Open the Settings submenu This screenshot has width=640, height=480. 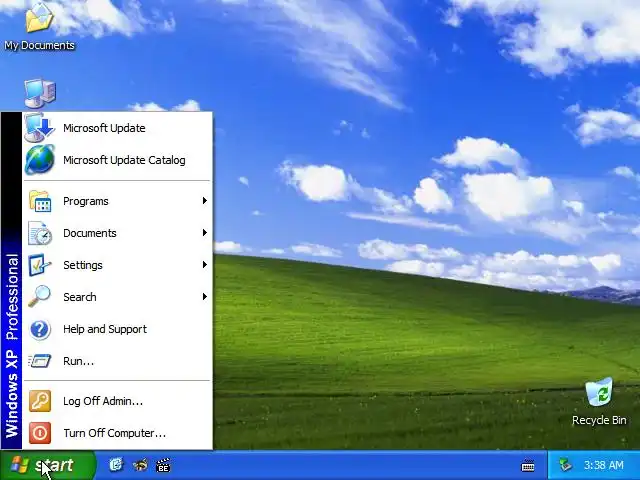(118, 265)
